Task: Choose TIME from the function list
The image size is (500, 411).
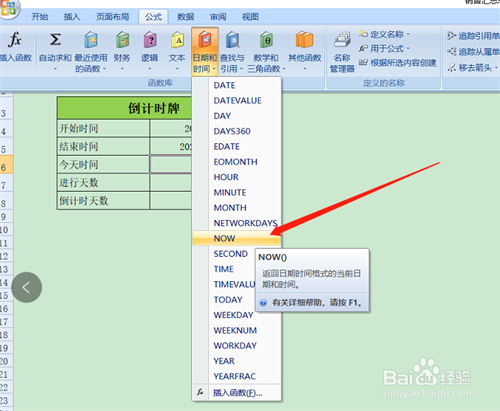Action: 224,269
